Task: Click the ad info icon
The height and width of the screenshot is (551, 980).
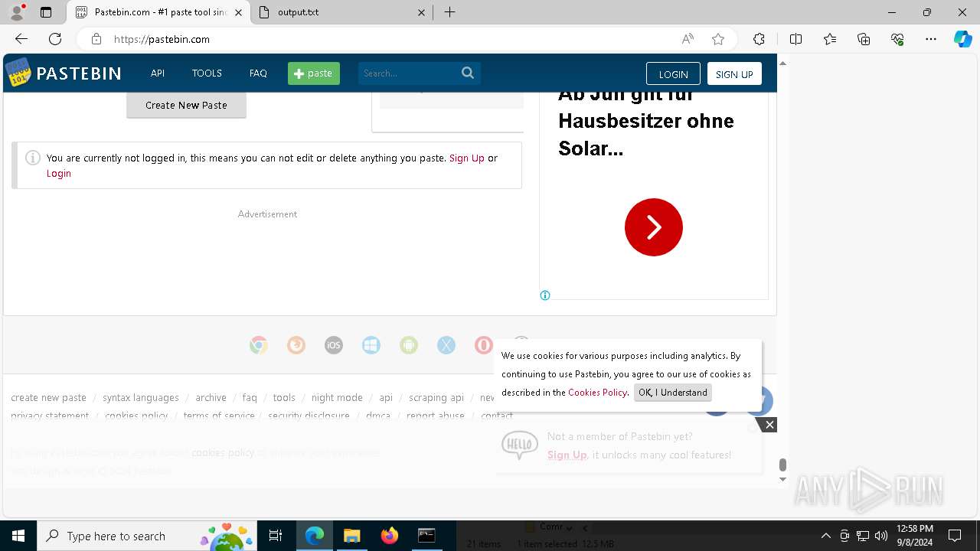Action: pyautogui.click(x=545, y=295)
